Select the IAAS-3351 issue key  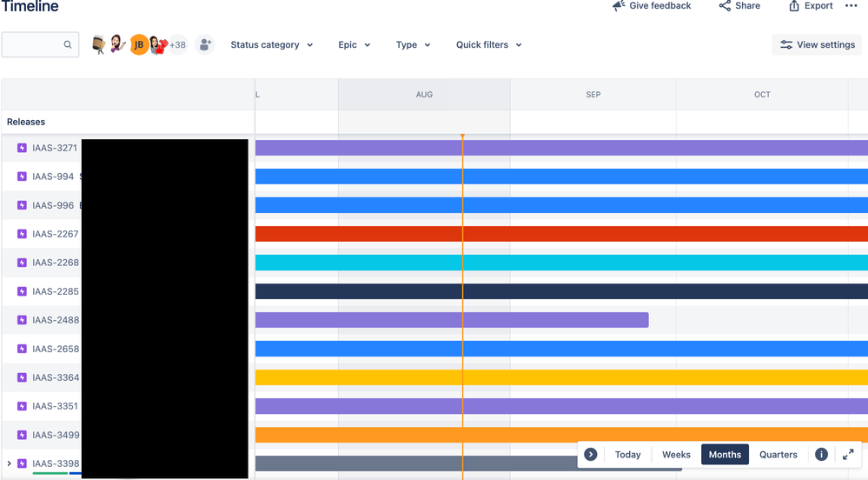(55, 406)
